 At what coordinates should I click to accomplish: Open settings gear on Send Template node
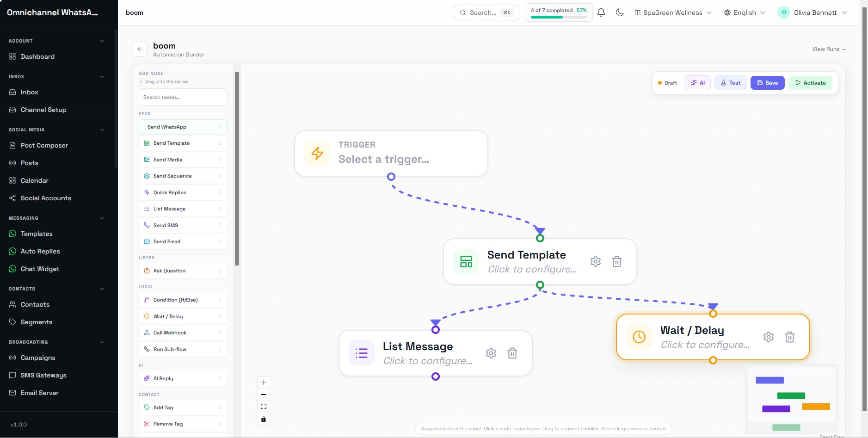[x=596, y=261]
